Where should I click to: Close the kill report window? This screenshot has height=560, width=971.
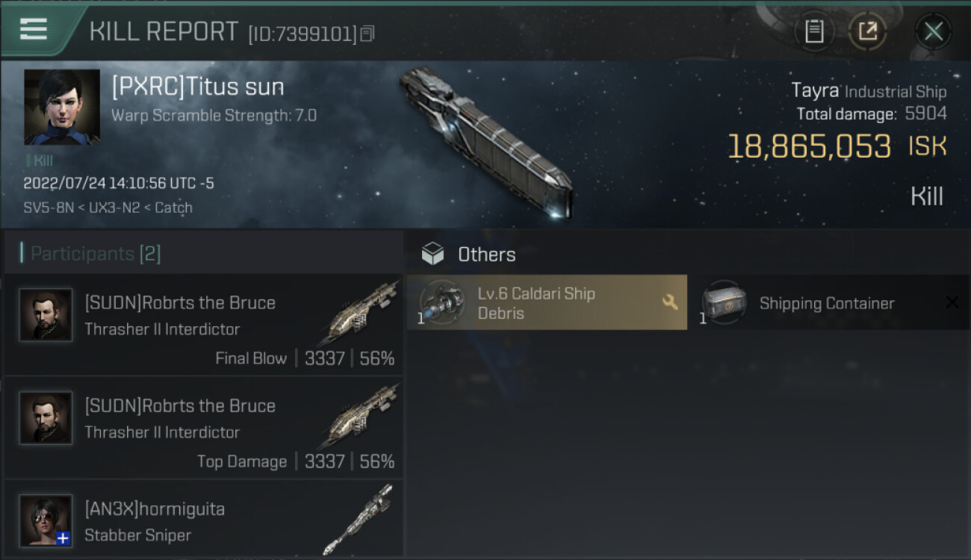pos(933,31)
